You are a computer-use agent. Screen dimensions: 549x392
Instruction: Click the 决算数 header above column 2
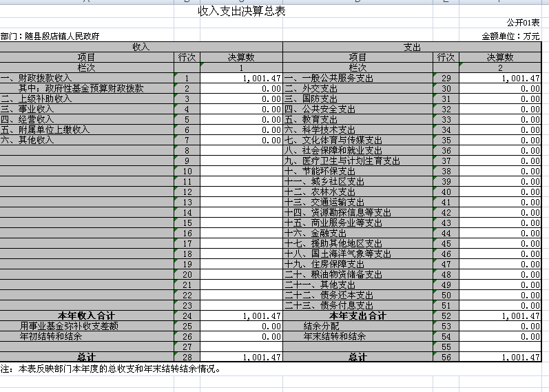(500, 57)
